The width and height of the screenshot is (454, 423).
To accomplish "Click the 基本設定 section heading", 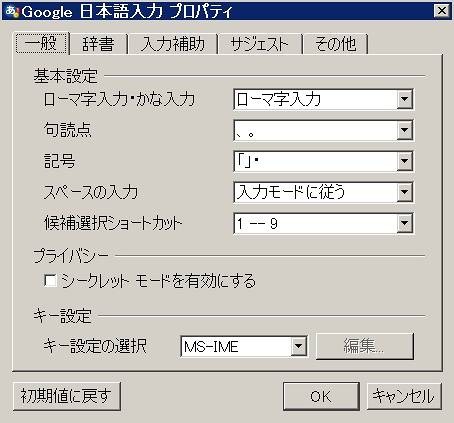I will pyautogui.click(x=65, y=76).
